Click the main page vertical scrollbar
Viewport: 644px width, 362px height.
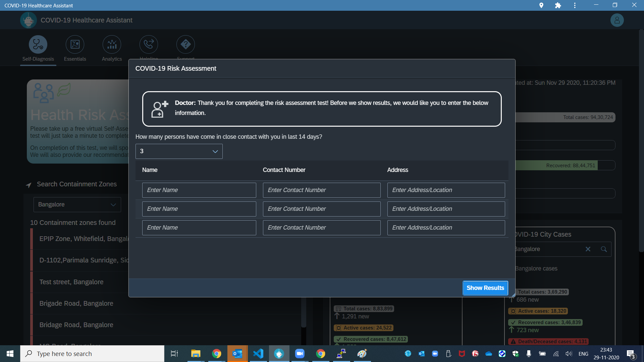click(x=641, y=141)
